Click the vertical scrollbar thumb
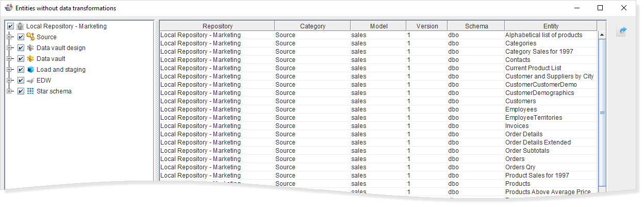This screenshot has width=644, height=207. pos(601,113)
